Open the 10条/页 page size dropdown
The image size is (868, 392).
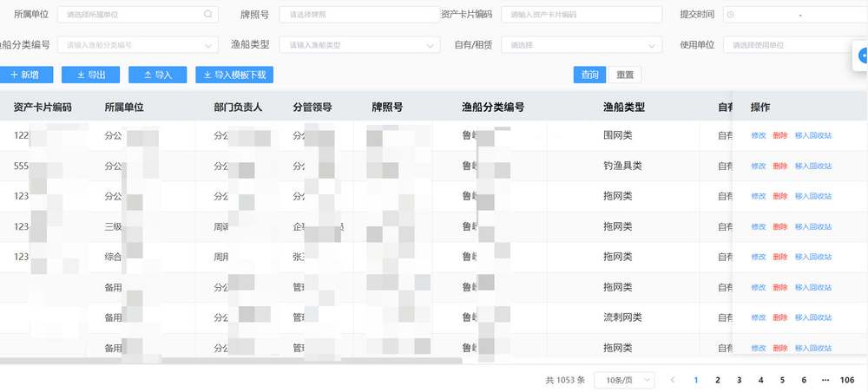(x=624, y=380)
